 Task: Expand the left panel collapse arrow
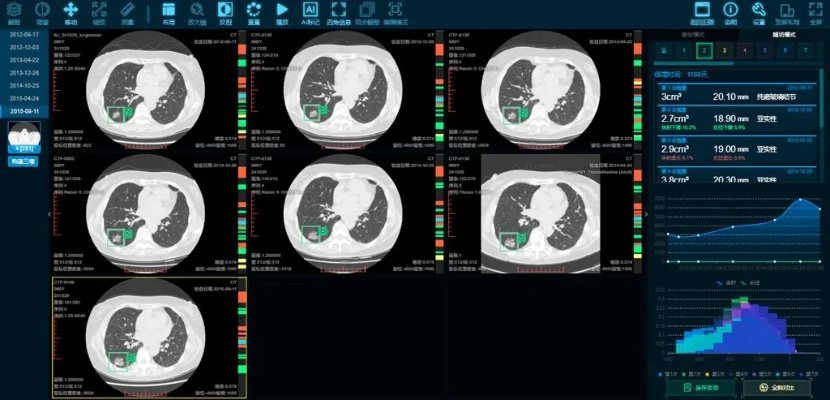[50, 213]
